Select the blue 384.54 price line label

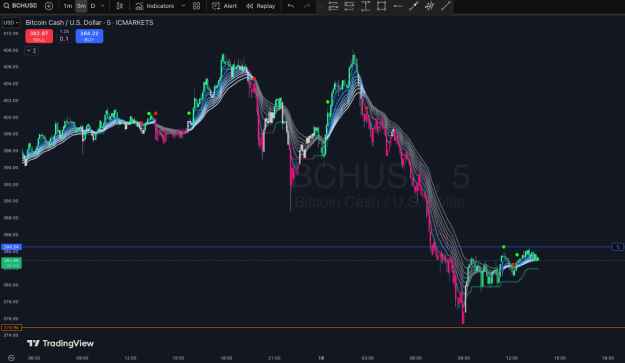pyautogui.click(x=12, y=247)
